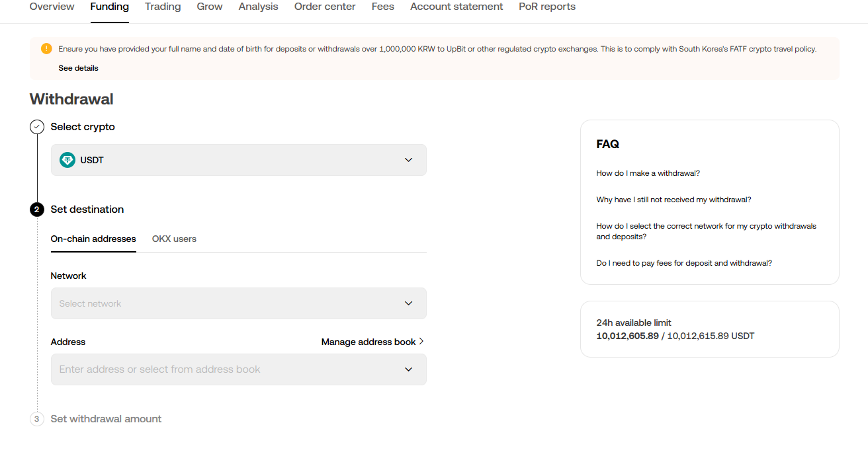This screenshot has height=460, width=868.
Task: Click the Address field label
Action: (68, 342)
